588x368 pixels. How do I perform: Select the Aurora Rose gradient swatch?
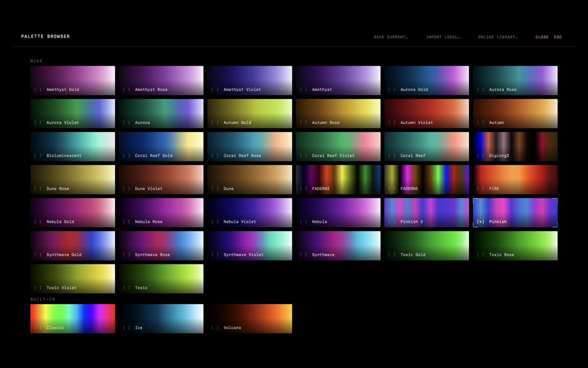(515, 80)
